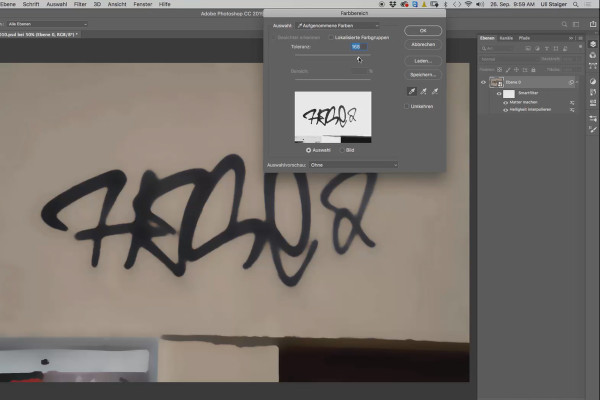
Task: Click the volume icon in menu bar
Action: (x=480, y=4)
